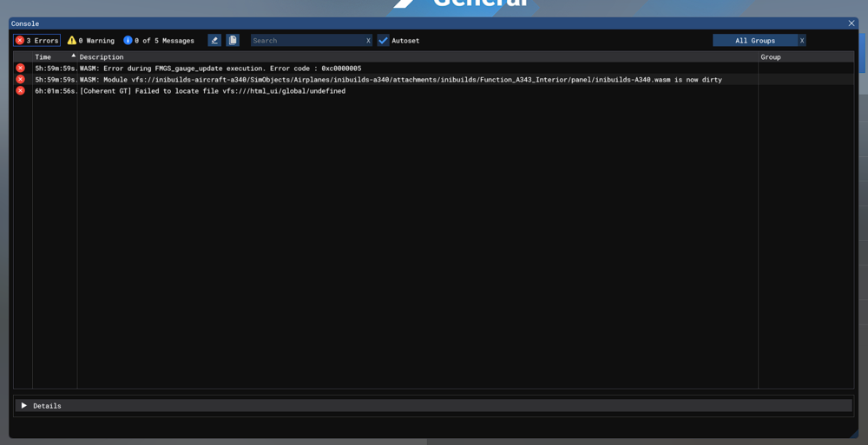Toggle the 0 Warning filter
Screen dimensions: 868x445
coord(91,41)
